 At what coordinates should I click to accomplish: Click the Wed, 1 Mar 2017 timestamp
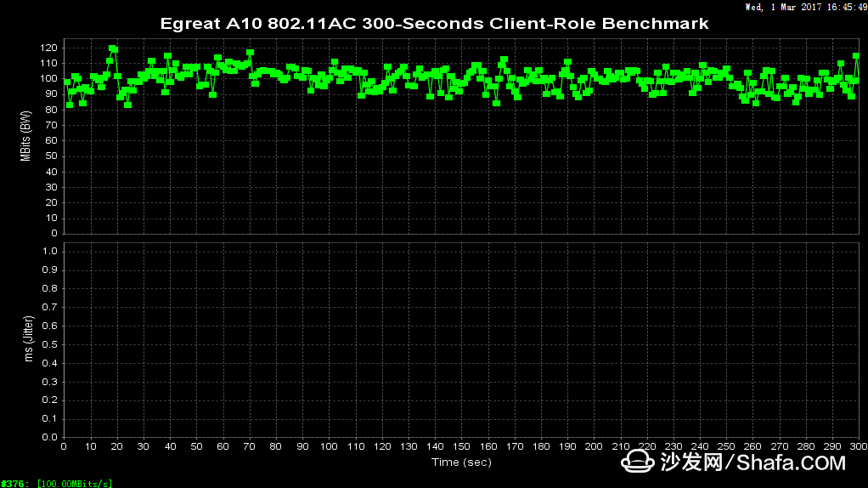point(806,7)
